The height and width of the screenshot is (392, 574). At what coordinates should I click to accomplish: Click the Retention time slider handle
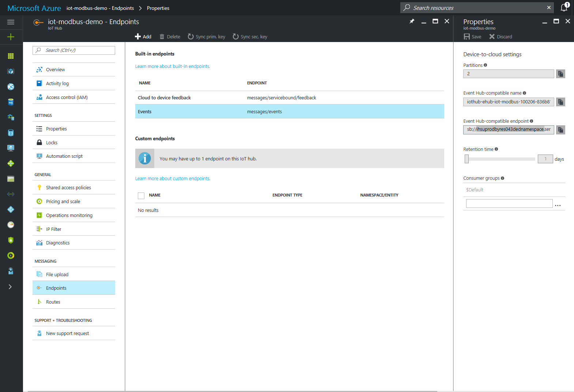point(467,159)
